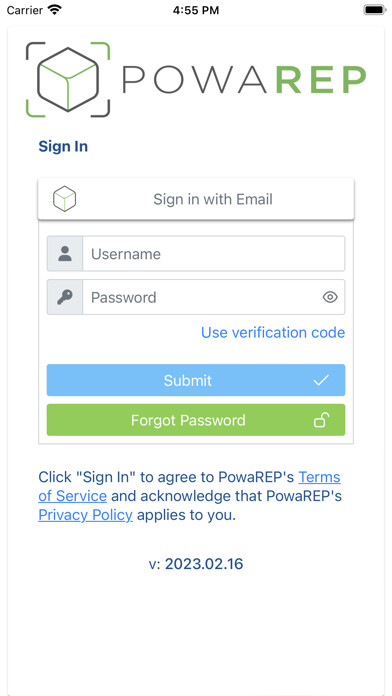Focus the Username input field
The image size is (392, 696).
coord(214,253)
